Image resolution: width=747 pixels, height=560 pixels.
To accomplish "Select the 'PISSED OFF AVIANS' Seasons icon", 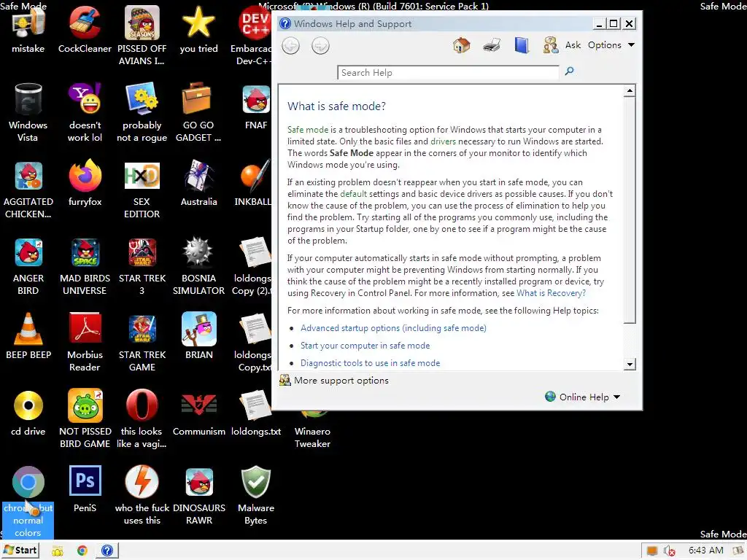I will (142, 36).
